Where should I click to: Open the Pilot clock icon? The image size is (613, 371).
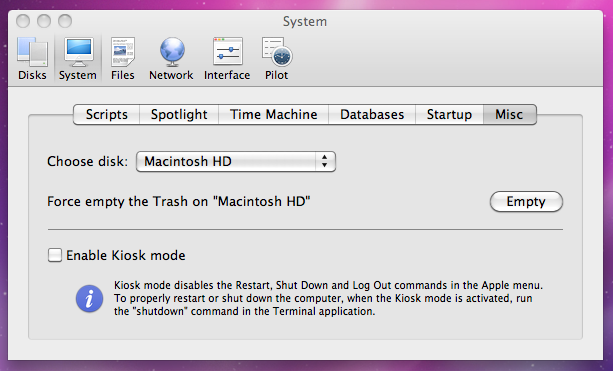click(277, 52)
